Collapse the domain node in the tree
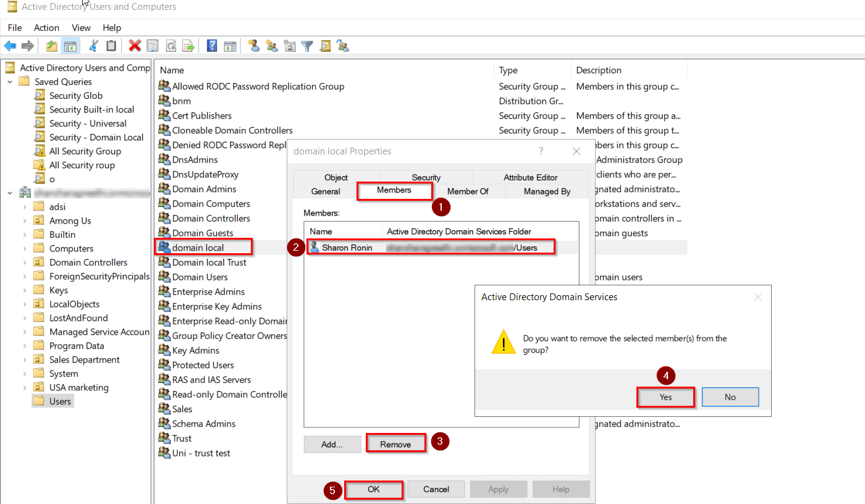 9,192
